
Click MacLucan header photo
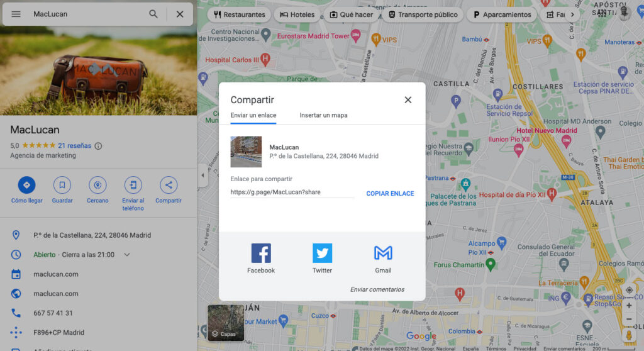pyautogui.click(x=98, y=70)
